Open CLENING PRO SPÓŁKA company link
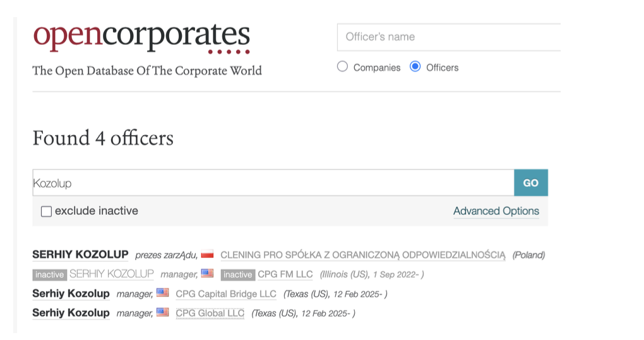This screenshot has height=340, width=644. click(362, 255)
